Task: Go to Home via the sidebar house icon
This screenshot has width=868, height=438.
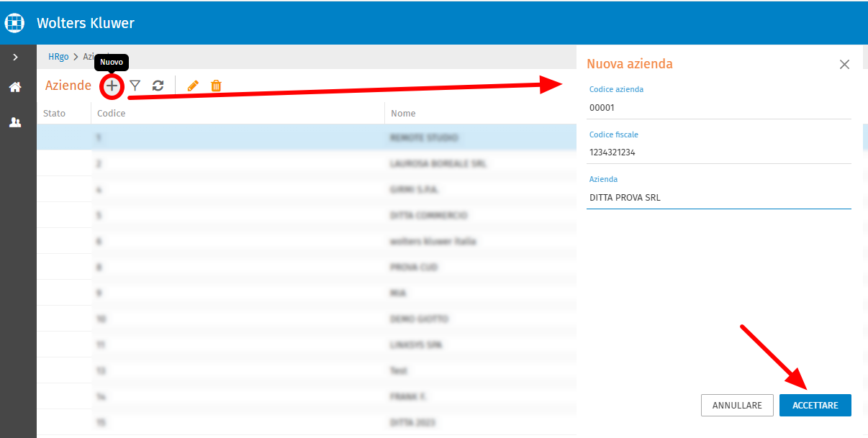Action: [15, 87]
